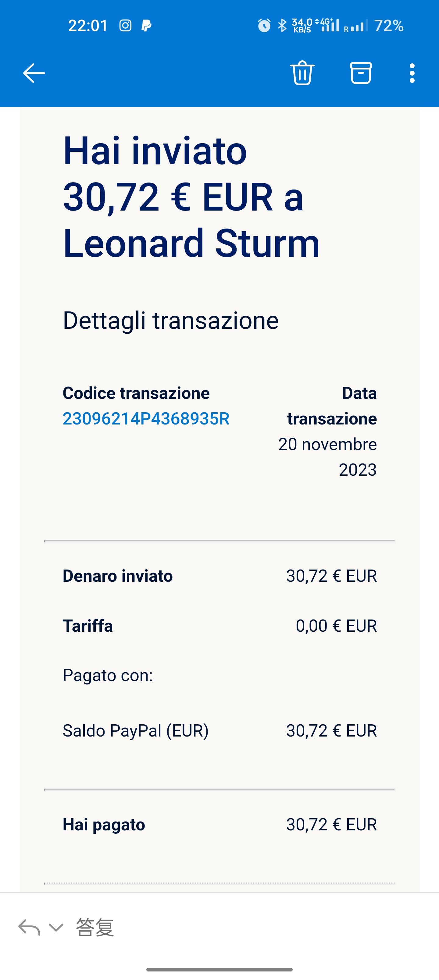Open transaction code 23096214P4368935R link
This screenshot has height=980, width=439.
coord(146,419)
